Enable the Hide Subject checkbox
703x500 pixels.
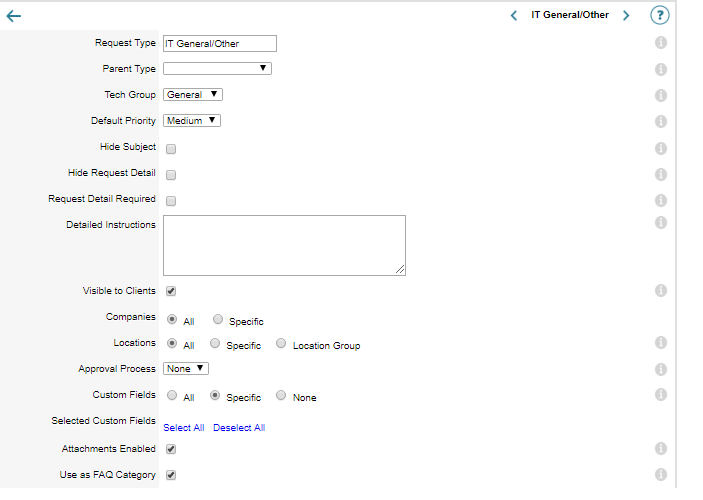[x=171, y=149]
